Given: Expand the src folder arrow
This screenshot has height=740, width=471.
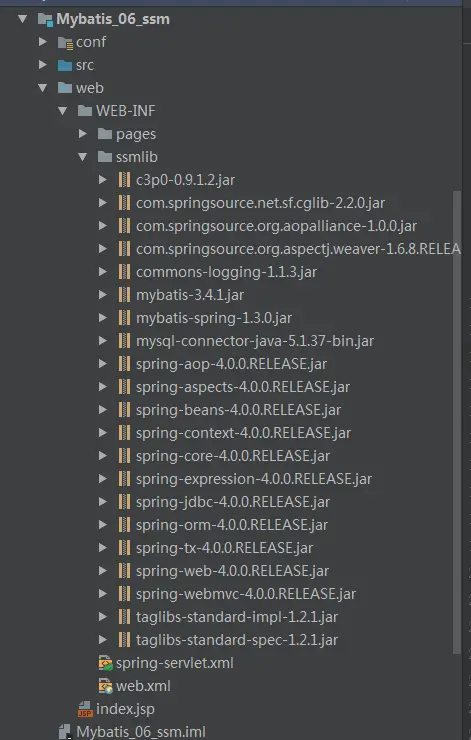Looking at the screenshot, I should click(x=42, y=65).
